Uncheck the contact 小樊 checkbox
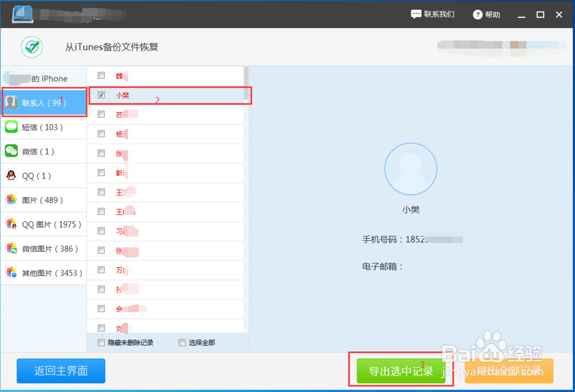The height and width of the screenshot is (392, 575). pyautogui.click(x=101, y=95)
